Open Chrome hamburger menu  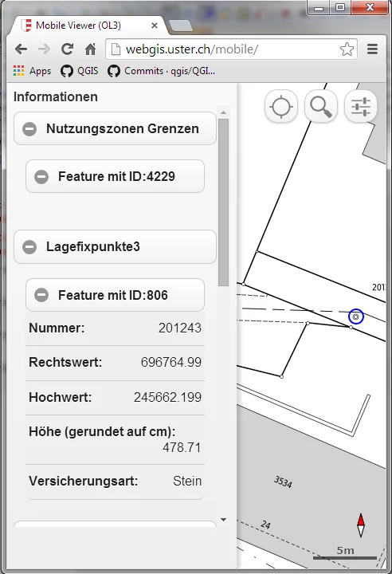click(372, 49)
